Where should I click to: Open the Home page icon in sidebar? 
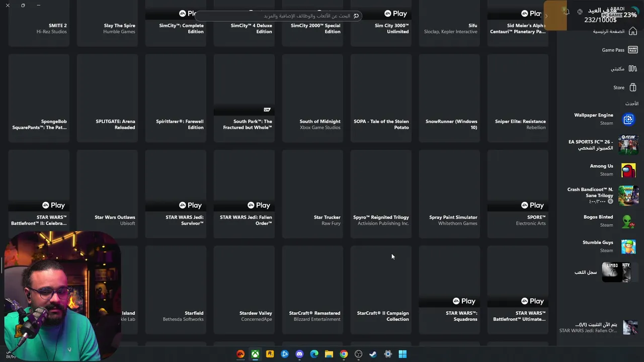[633, 31]
